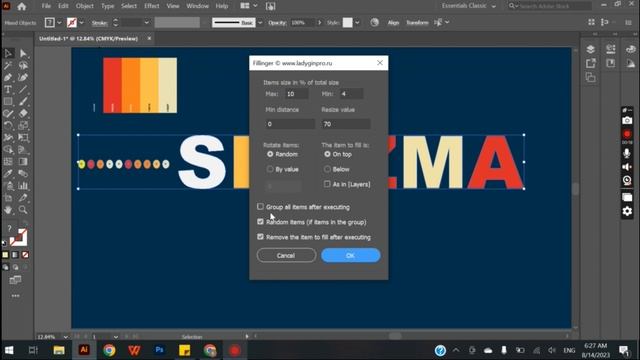640x360 pixels.
Task: Select the Shaper tool
Action: click(x=8, y=113)
